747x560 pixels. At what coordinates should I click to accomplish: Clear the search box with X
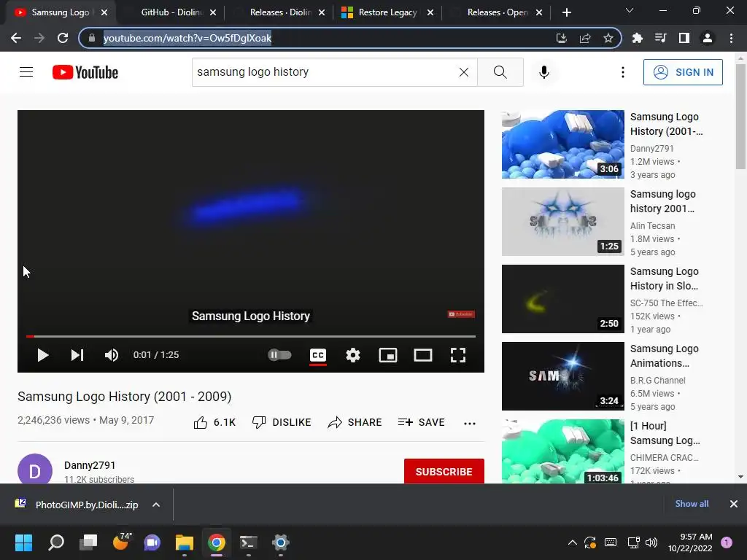(463, 72)
